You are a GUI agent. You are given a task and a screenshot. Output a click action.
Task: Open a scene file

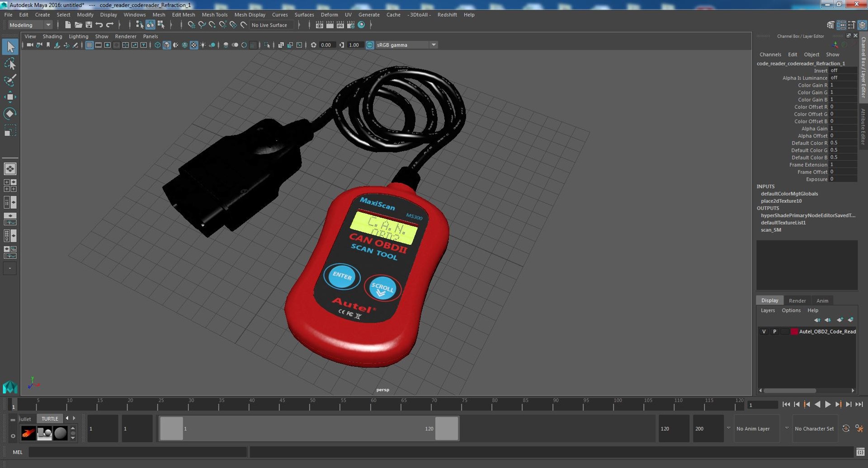(x=78, y=25)
